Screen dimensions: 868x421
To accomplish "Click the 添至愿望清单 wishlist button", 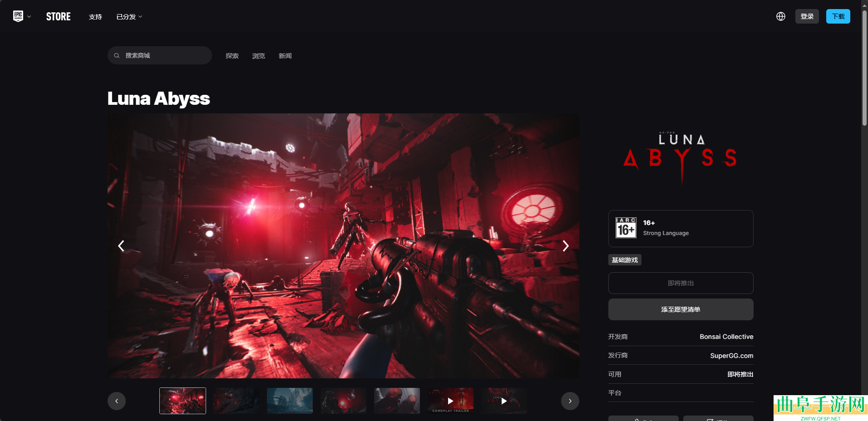I will point(681,309).
